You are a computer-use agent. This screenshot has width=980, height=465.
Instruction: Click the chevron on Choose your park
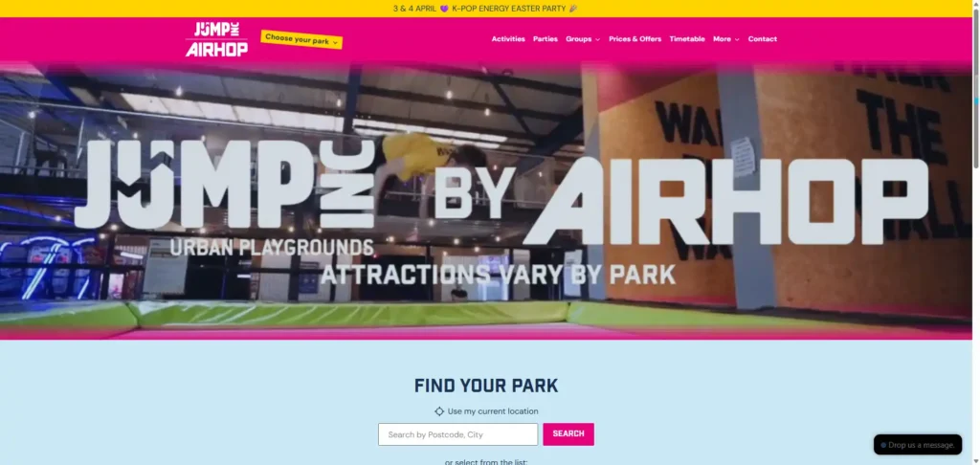click(x=335, y=42)
